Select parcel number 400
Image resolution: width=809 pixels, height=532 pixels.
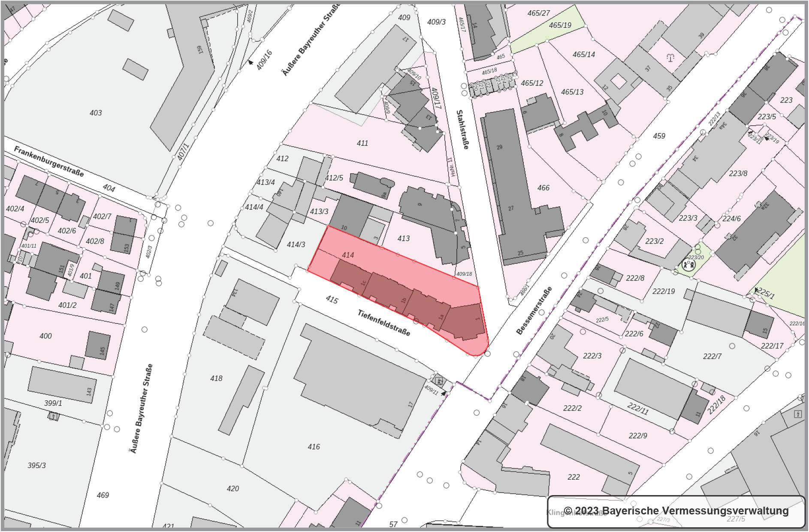[x=45, y=336]
